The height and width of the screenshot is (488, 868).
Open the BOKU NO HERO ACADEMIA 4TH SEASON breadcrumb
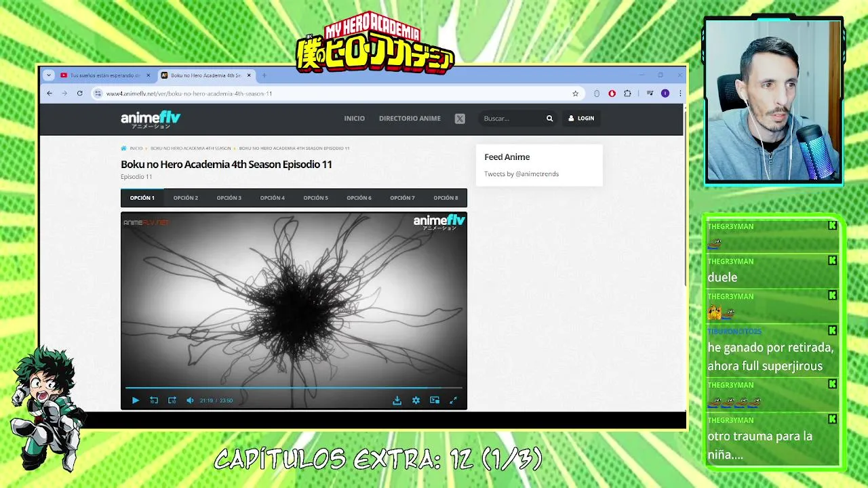coord(191,148)
